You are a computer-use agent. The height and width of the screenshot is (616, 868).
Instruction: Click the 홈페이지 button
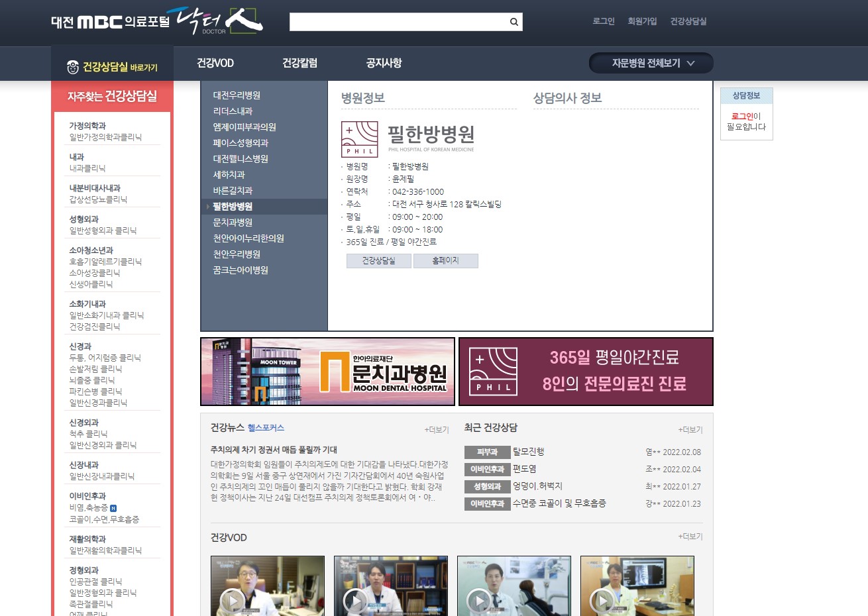[446, 261]
